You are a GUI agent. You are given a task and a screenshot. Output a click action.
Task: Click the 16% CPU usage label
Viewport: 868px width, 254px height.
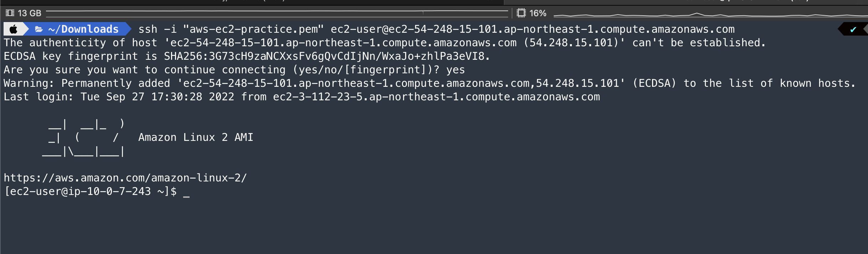[x=538, y=13]
